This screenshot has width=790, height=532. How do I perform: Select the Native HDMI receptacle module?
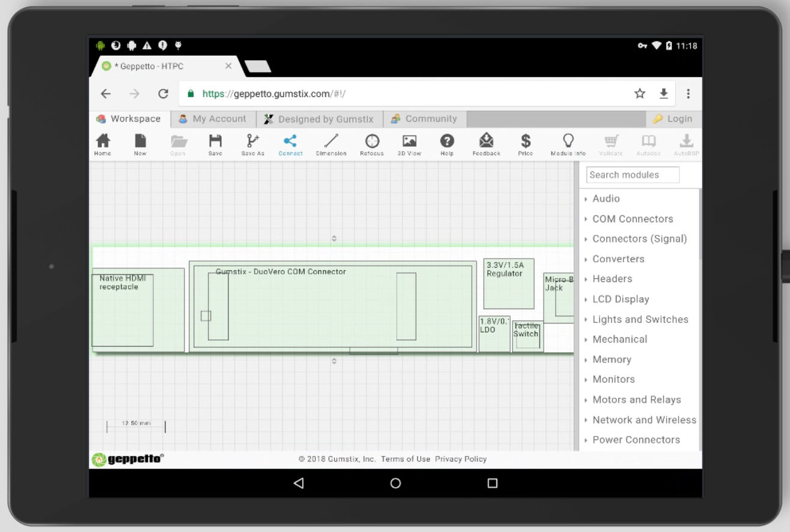[x=138, y=310]
